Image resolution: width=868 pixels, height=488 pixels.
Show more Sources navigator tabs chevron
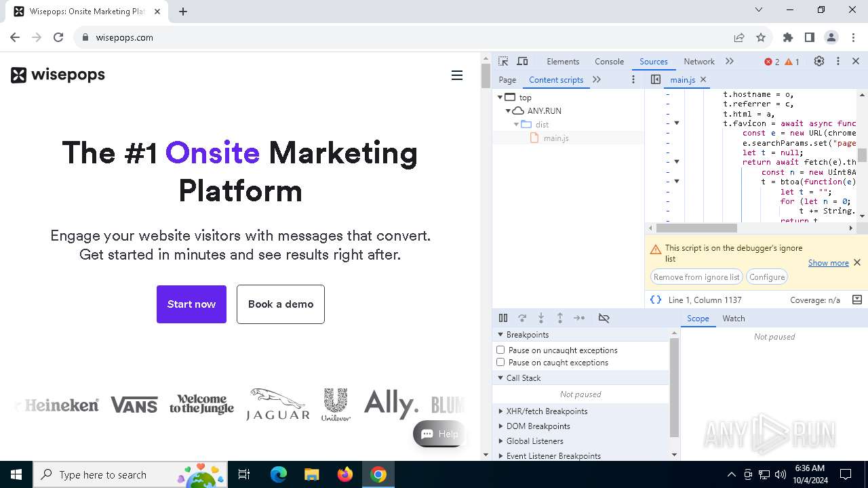[597, 79]
